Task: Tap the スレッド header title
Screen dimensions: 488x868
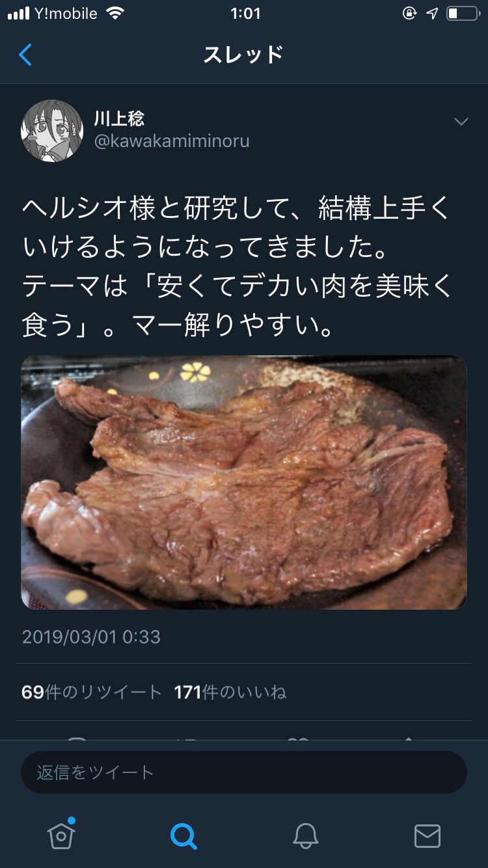Action: click(243, 55)
